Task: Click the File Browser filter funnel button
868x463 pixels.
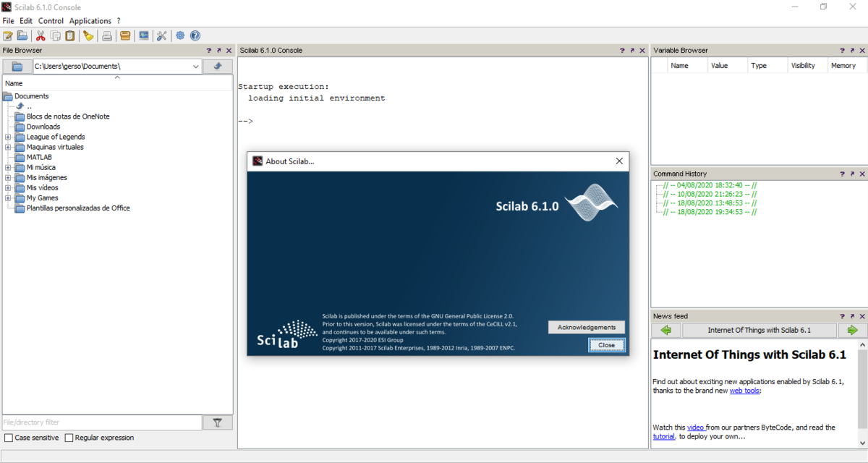Action: tap(217, 422)
